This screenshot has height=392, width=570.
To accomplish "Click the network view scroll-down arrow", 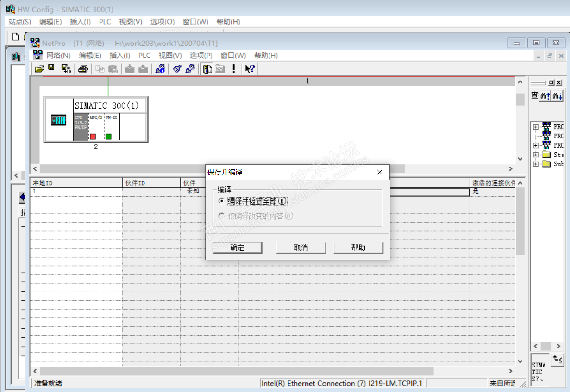I will (520, 159).
